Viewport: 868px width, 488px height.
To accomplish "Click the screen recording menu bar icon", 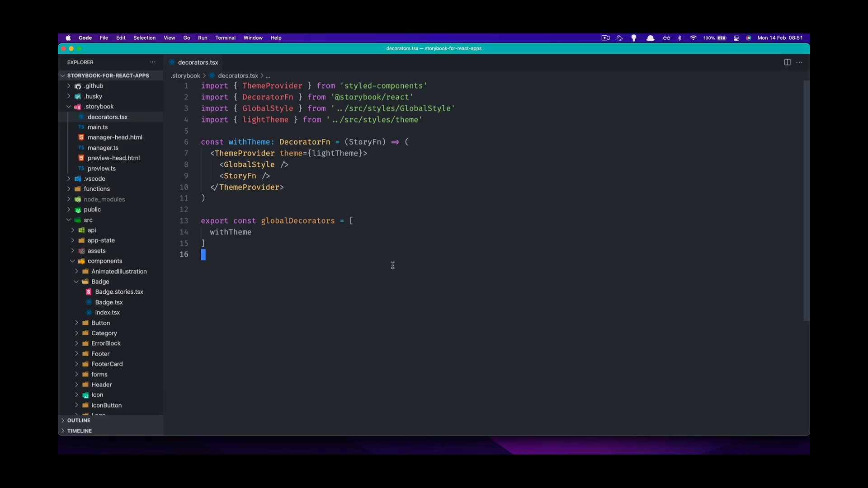I will [x=606, y=38].
